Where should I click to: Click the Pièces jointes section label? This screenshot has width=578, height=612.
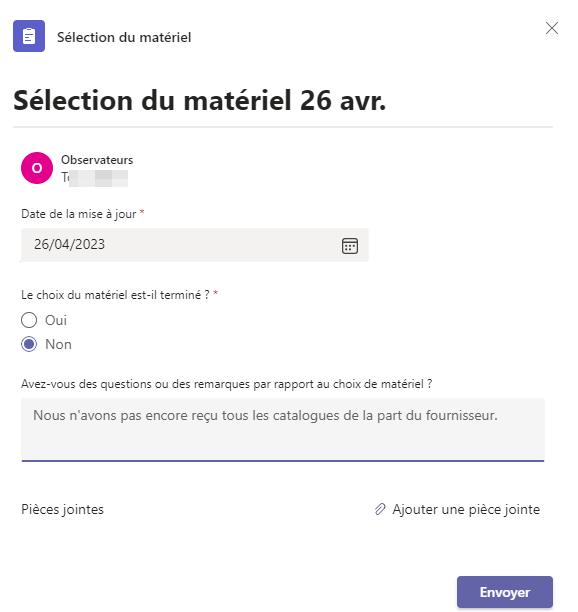pyautogui.click(x=62, y=509)
